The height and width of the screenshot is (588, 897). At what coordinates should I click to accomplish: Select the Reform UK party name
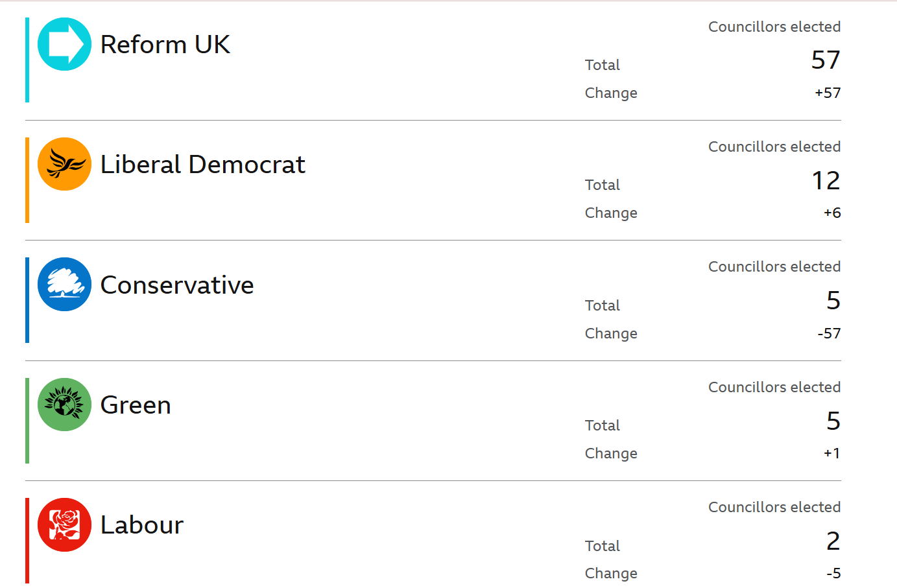pos(165,45)
